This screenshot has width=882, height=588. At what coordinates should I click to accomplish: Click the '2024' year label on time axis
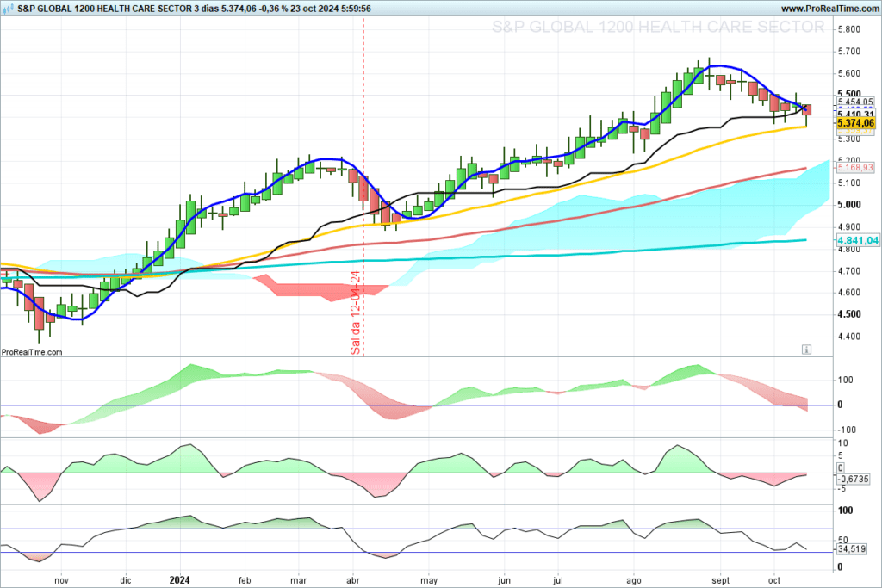click(x=180, y=580)
